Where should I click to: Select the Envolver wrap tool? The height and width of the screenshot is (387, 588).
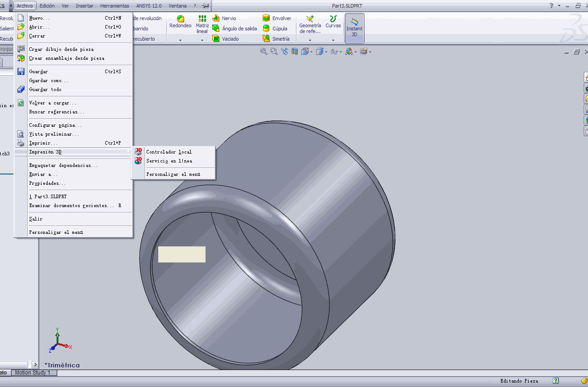(277, 18)
